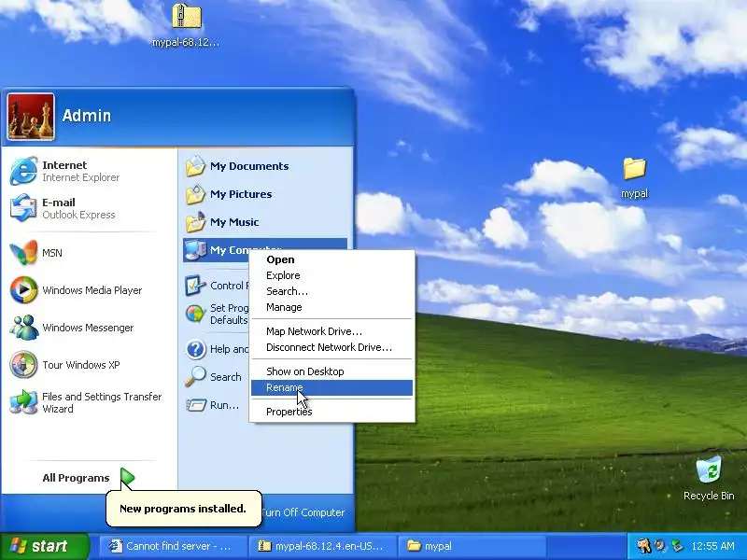
Task: Select Map Network Drive... menu entry
Action: (x=331, y=331)
